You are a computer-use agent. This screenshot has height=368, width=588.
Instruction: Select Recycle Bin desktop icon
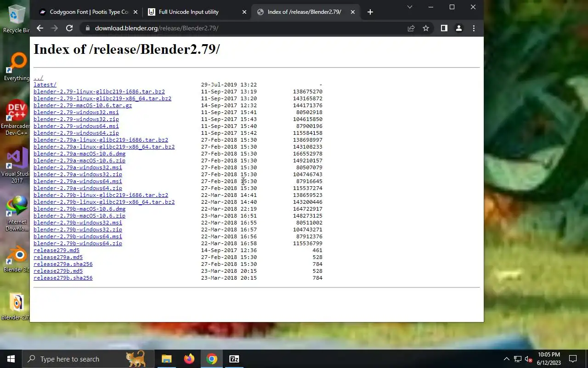(17, 18)
